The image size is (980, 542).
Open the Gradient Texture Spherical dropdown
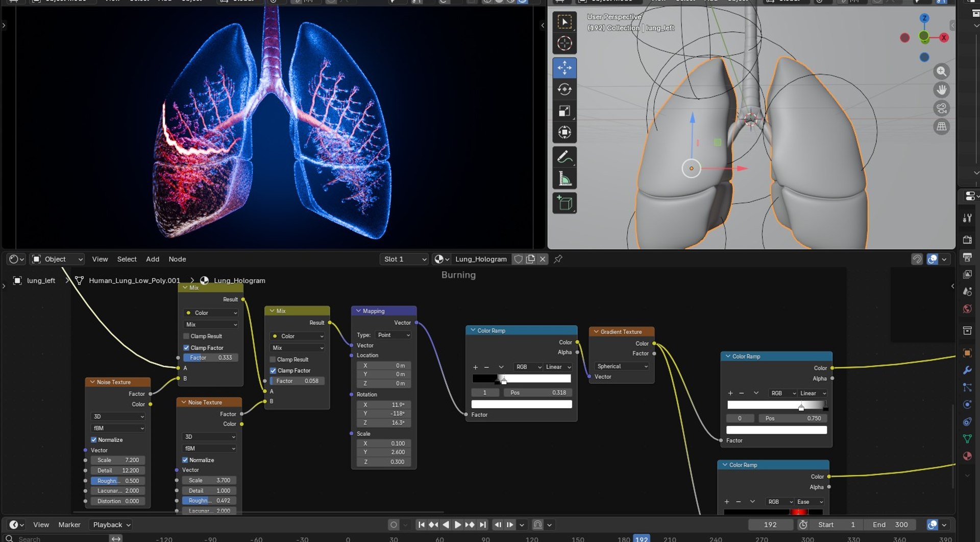(x=622, y=366)
